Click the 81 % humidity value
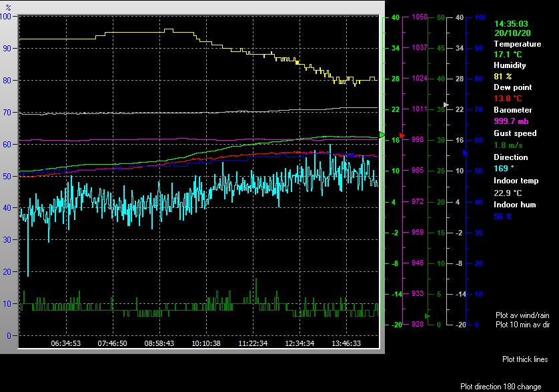Image resolution: width=559 pixels, height=392 pixels. pyautogui.click(x=503, y=76)
